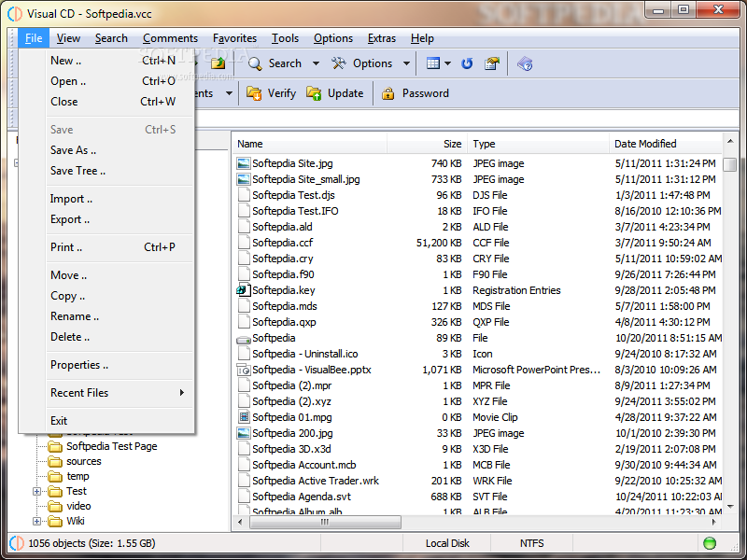This screenshot has height=560, width=747.
Task: Open the Extras menu
Action: coord(382,38)
